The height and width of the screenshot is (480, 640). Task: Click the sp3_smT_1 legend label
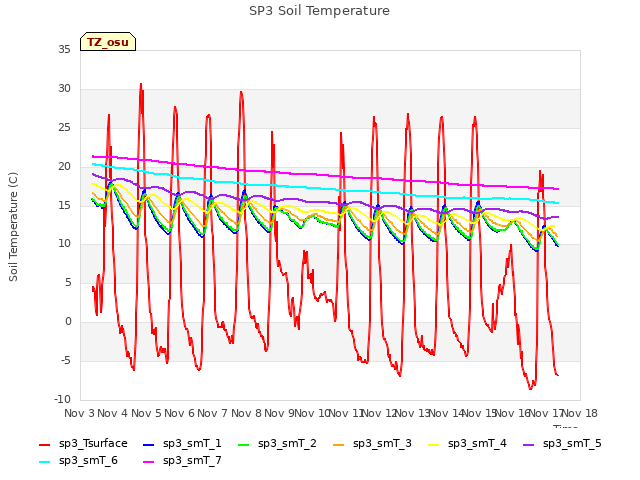click(192, 444)
